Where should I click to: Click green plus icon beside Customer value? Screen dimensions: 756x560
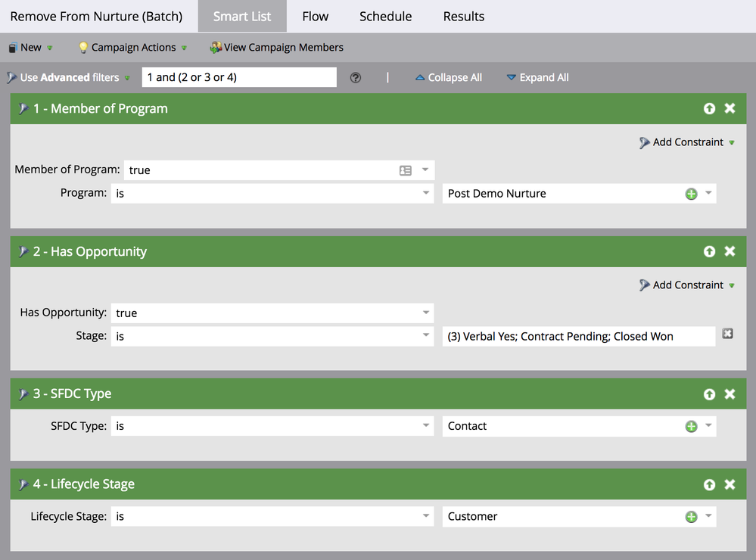[691, 517]
